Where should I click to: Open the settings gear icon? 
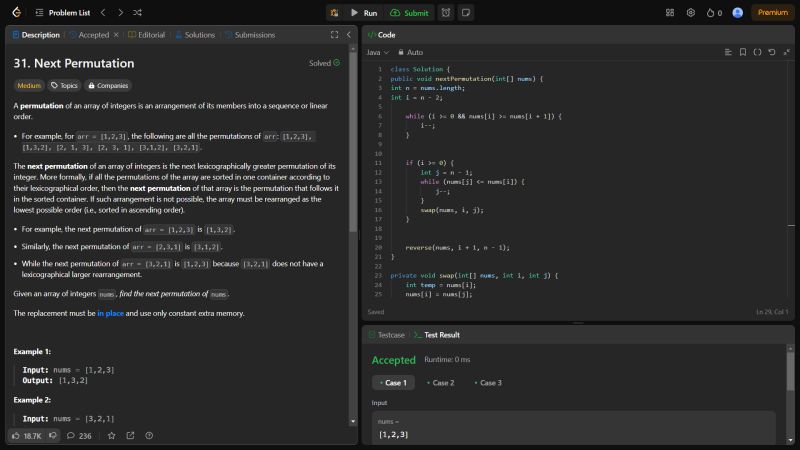pyautogui.click(x=690, y=13)
